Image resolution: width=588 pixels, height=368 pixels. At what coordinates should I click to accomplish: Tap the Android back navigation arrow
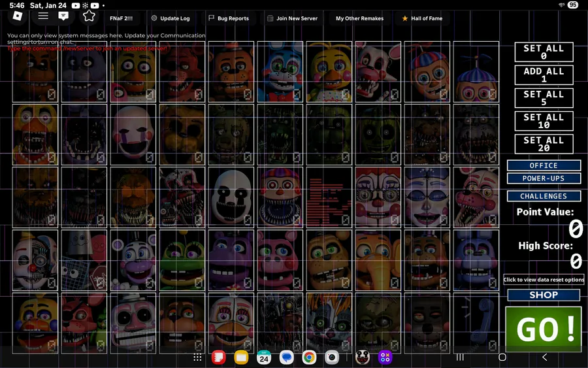pyautogui.click(x=544, y=357)
